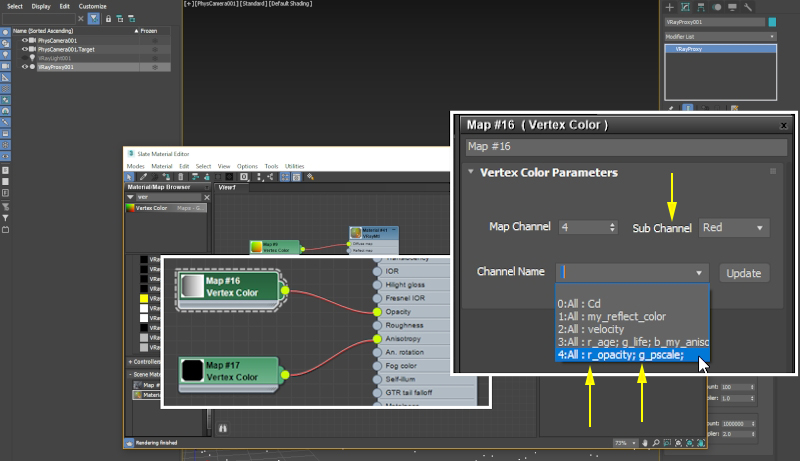This screenshot has height=461, width=800.
Task: Open the Utilities menu in Slate editor
Action: pyautogui.click(x=295, y=166)
